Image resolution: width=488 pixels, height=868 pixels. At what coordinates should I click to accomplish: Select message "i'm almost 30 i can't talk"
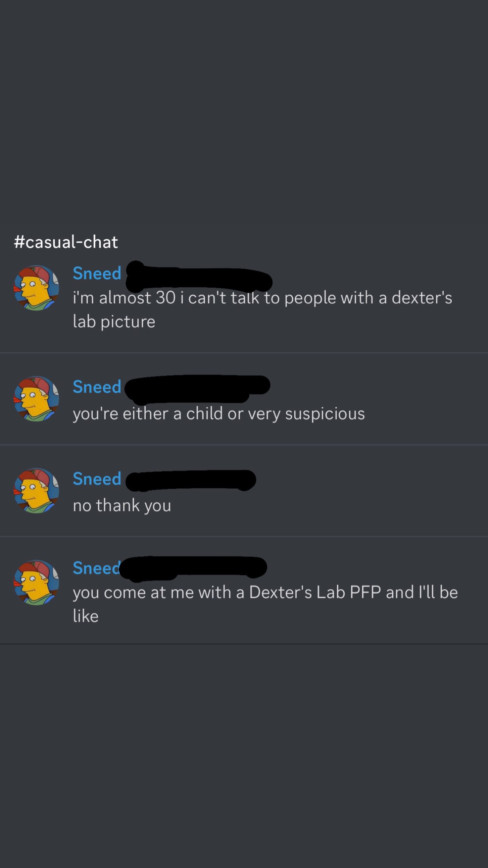point(263,309)
